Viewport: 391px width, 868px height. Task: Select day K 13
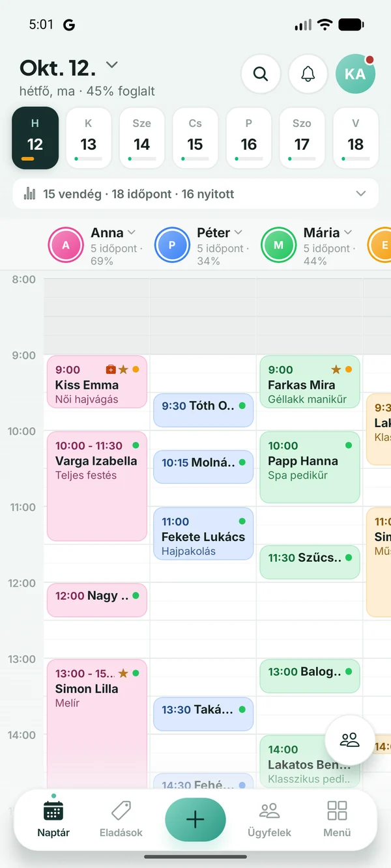pos(89,137)
